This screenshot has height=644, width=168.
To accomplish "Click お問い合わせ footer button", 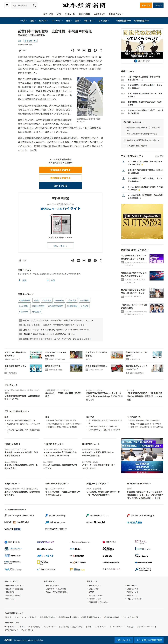I will point(124,640).
